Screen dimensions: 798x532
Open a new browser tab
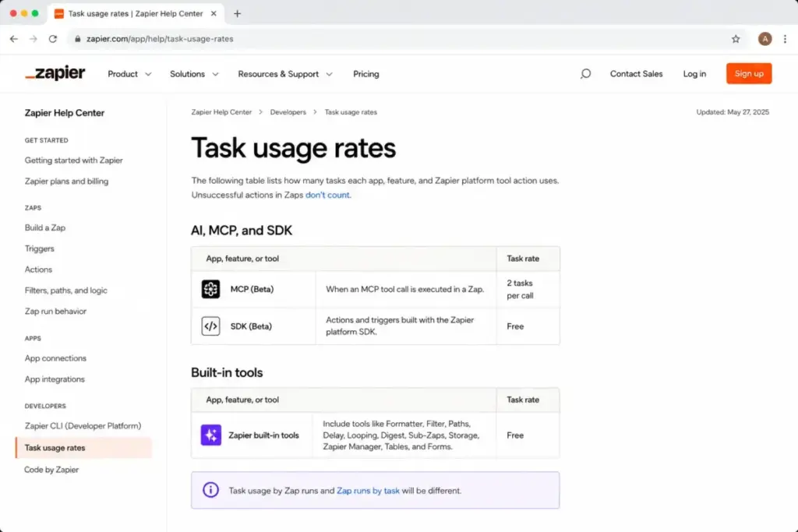tap(237, 14)
